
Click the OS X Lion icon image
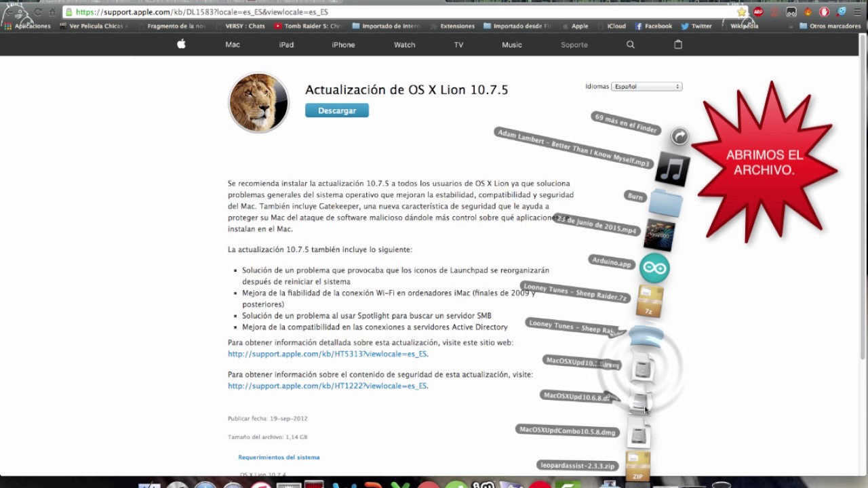point(258,102)
